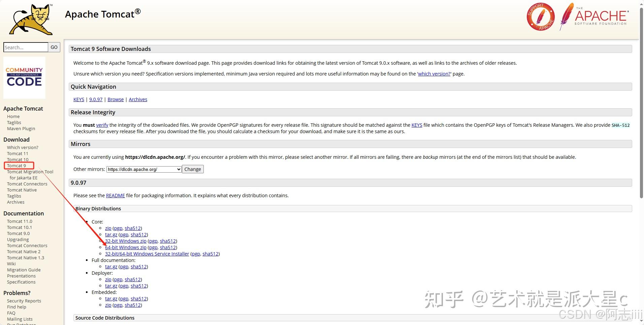
Task: Open the README file link
Action: [x=115, y=196]
